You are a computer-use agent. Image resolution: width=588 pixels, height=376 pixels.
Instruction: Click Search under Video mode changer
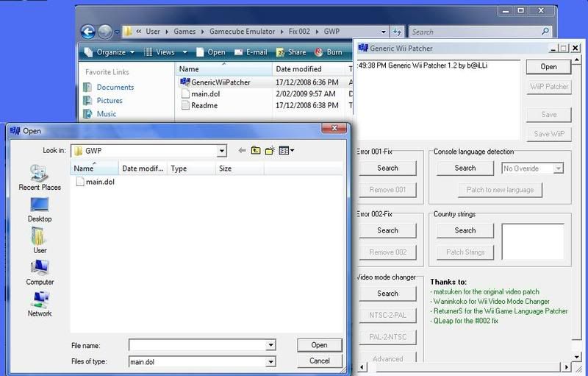387,294
